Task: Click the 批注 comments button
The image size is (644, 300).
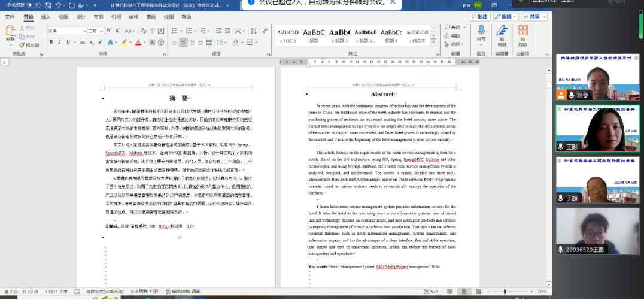Action: 479,17
